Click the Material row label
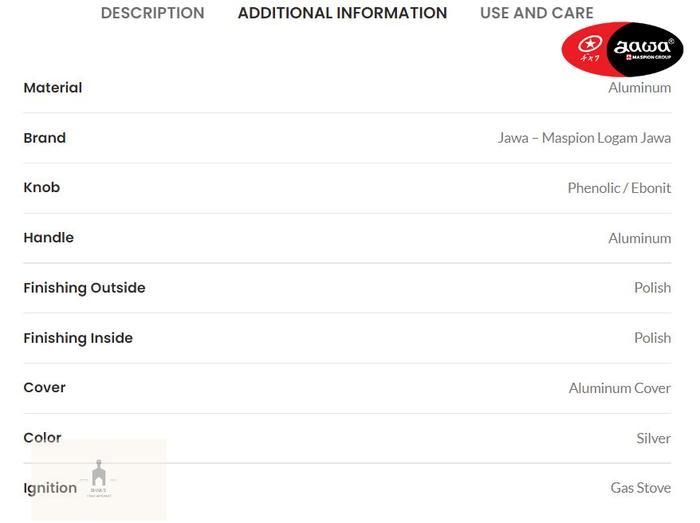The width and height of the screenshot is (700, 523). point(53,88)
